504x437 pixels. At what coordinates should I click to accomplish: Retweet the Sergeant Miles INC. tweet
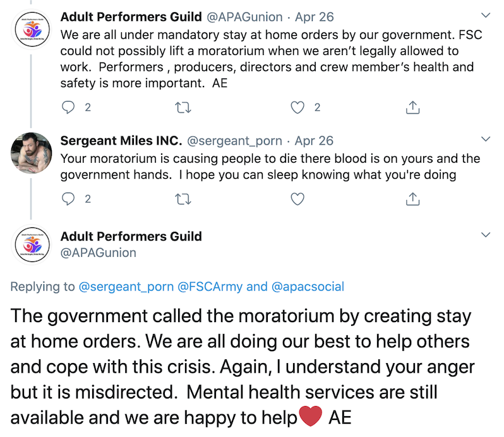click(x=183, y=199)
